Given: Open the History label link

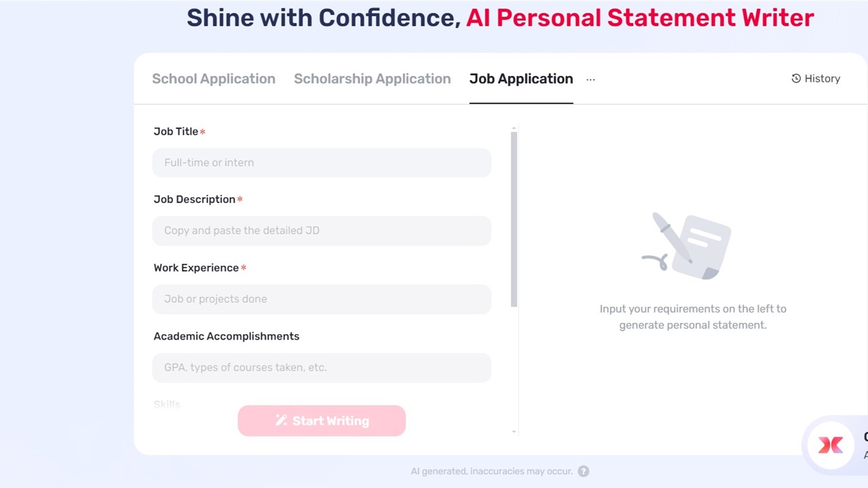Looking at the screenshot, I should click(822, 79).
